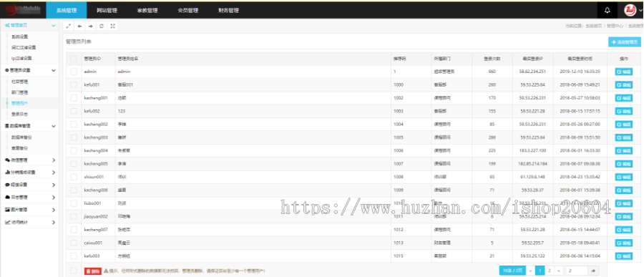
Task: Open the 会员管理 top tab
Action: click(x=188, y=10)
